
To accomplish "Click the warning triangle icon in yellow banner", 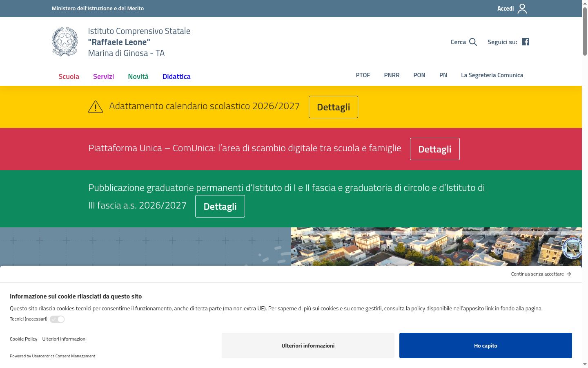I will click(x=96, y=107).
